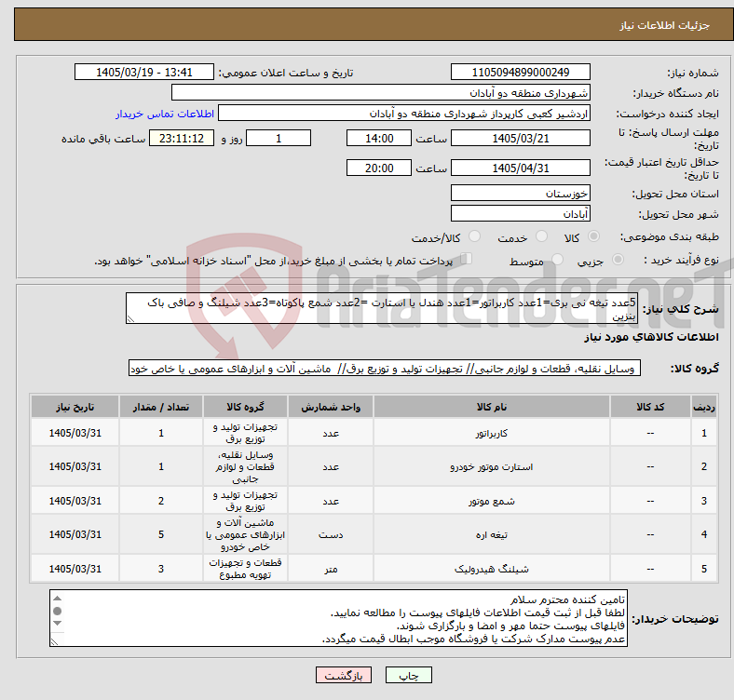
Task: Click the ردیف column header
Action: coord(703,407)
